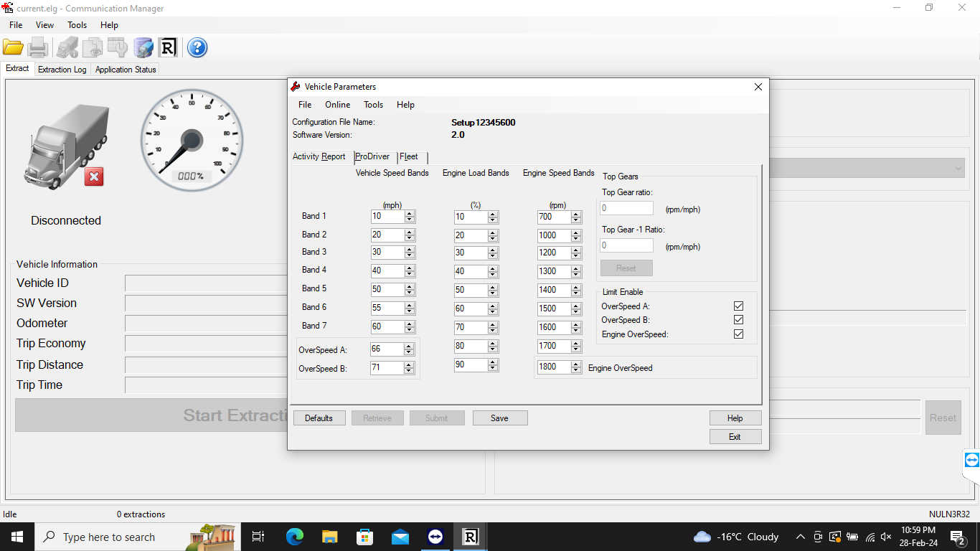Screen dimensions: 980x551
Task: Click the TeamViewer icon in taskbar
Action: [x=435, y=537]
